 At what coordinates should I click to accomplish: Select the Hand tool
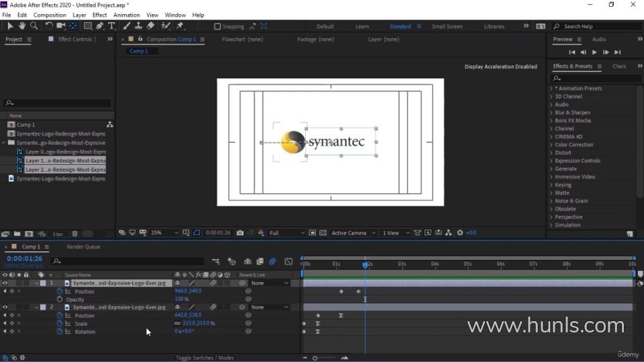point(22,26)
